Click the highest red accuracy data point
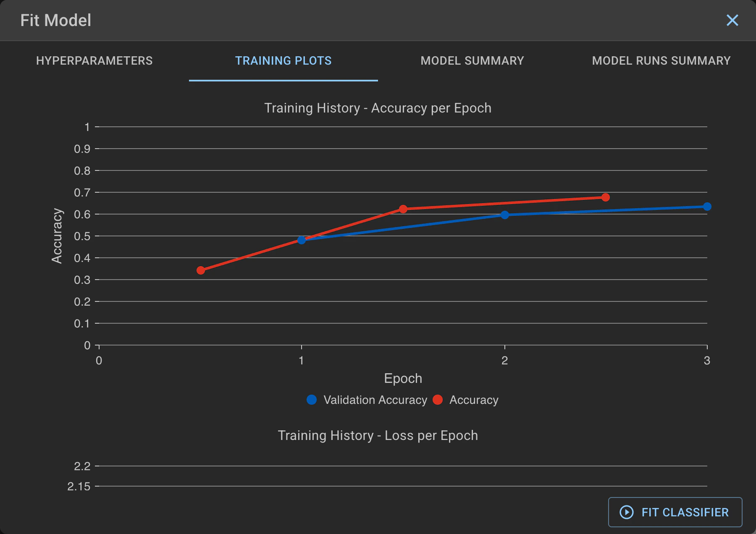The height and width of the screenshot is (534, 756). [606, 197]
